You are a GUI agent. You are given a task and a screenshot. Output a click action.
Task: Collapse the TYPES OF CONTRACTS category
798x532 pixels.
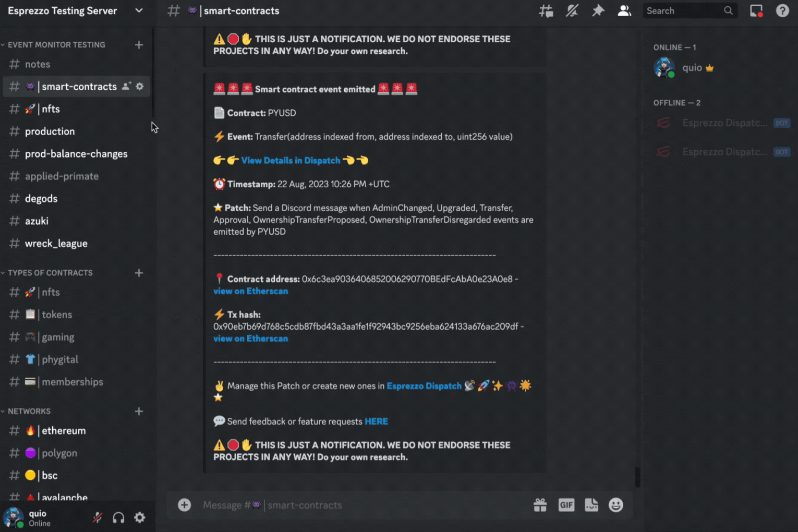point(47,273)
